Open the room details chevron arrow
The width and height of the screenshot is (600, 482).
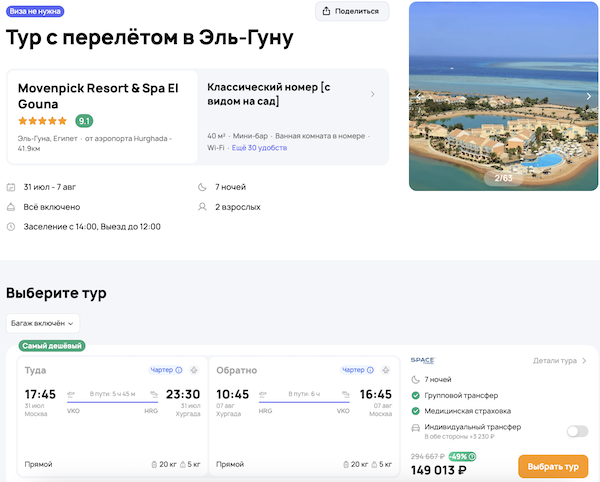(x=373, y=94)
